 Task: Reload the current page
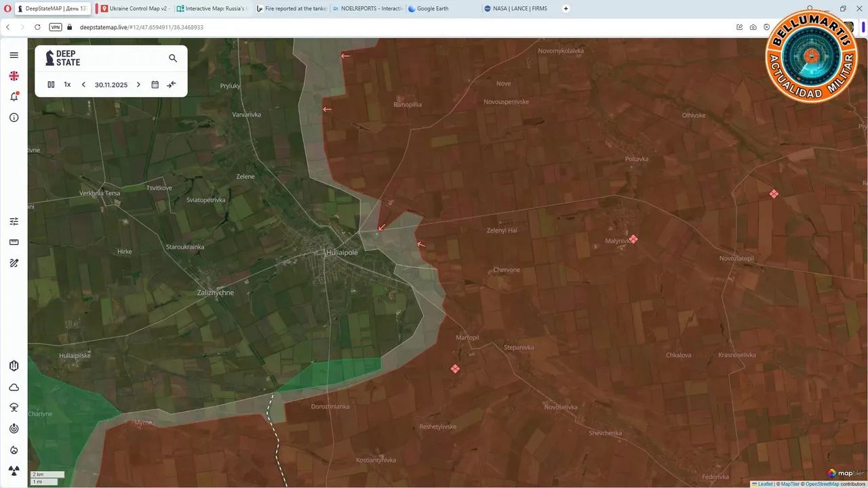click(38, 27)
